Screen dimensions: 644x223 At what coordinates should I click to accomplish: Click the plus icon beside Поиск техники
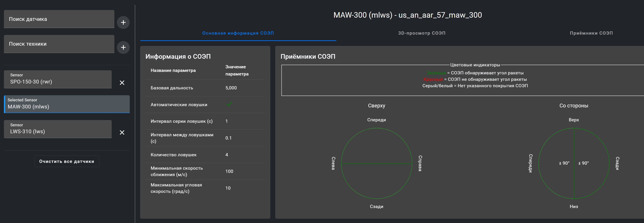pos(123,47)
